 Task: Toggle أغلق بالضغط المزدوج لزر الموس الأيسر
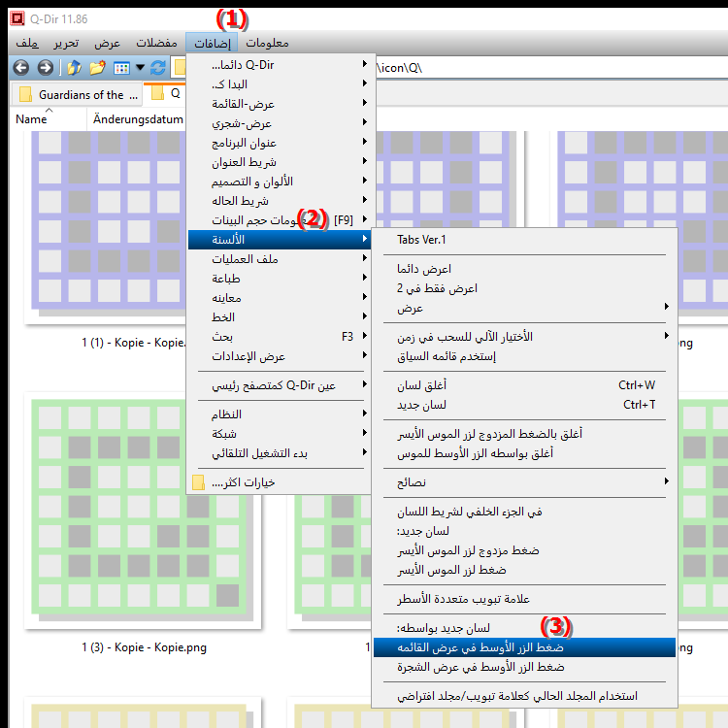(x=524, y=434)
